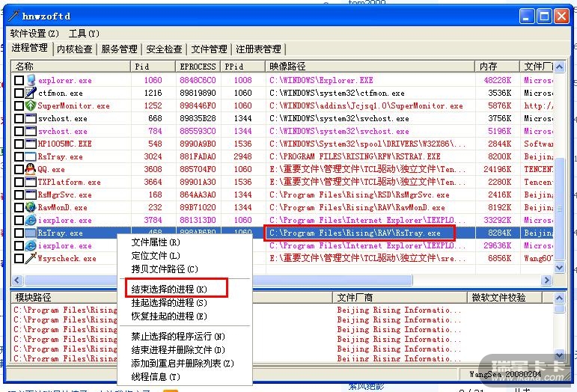
Task: Choose 文件属性(R) from context menu
Action: click(185, 242)
